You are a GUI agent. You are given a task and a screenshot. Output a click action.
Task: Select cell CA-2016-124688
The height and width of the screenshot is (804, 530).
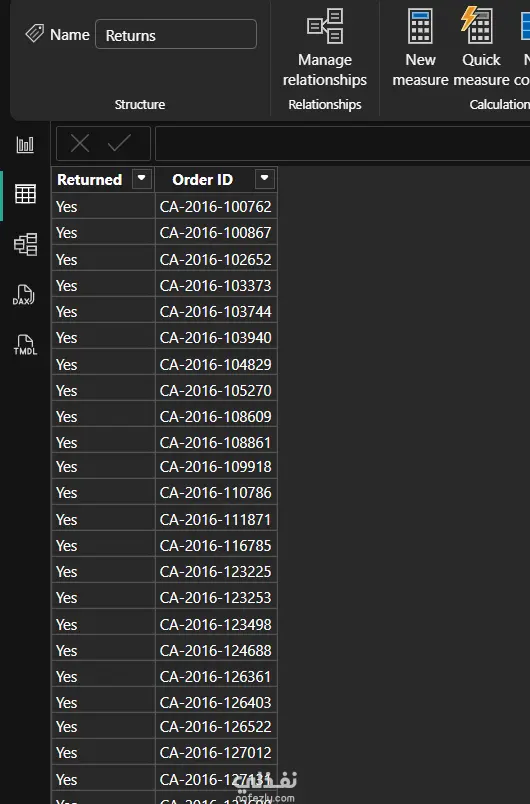[216, 650]
